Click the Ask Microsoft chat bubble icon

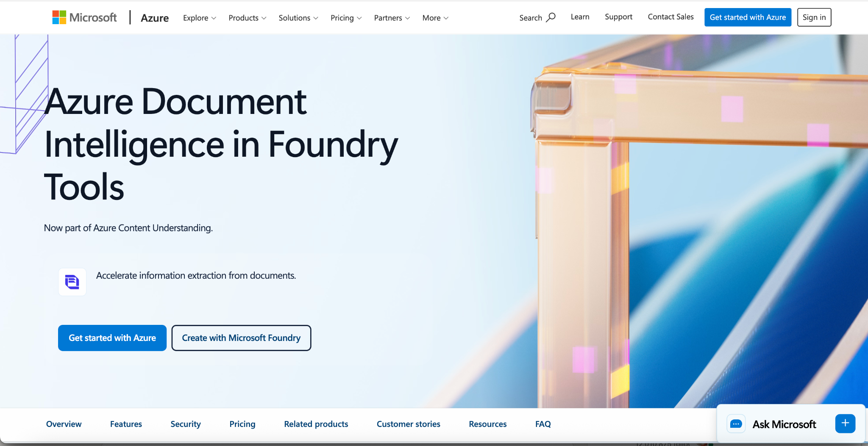pyautogui.click(x=736, y=424)
